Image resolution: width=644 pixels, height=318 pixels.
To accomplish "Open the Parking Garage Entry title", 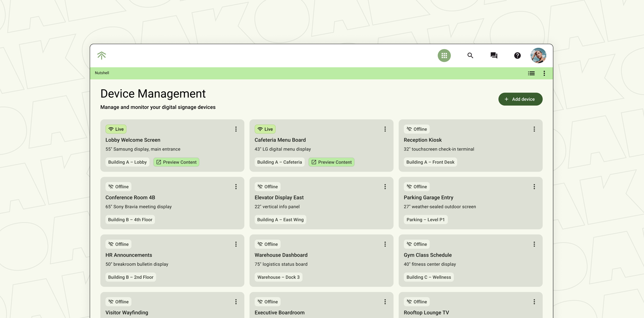I will pos(429,198).
